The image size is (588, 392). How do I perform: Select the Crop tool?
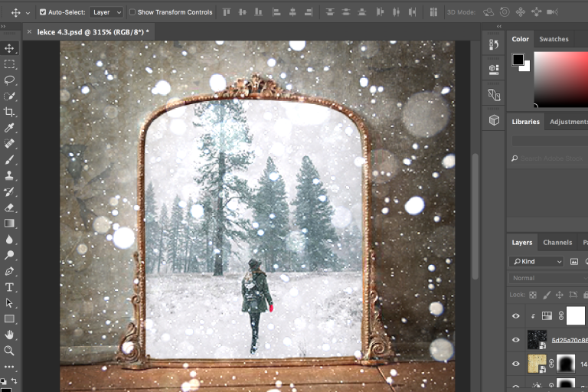coord(9,112)
